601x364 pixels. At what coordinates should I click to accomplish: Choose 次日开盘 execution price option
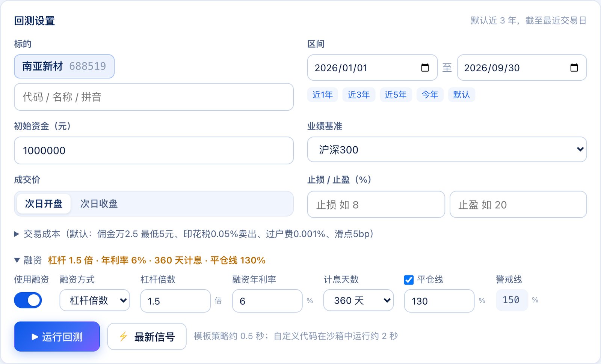tap(44, 204)
